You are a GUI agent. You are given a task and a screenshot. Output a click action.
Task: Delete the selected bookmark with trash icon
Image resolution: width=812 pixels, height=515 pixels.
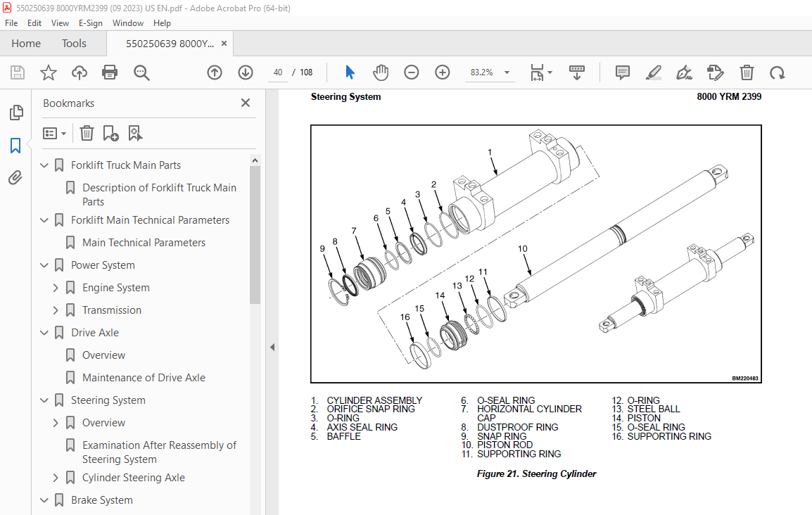point(87,133)
